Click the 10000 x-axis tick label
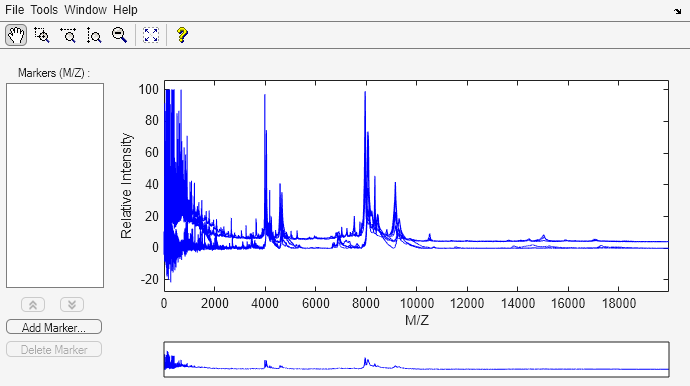The width and height of the screenshot is (690, 386). coord(416,303)
